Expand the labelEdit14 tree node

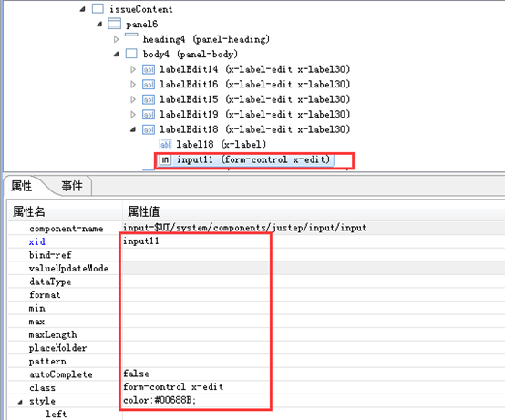pos(133,69)
